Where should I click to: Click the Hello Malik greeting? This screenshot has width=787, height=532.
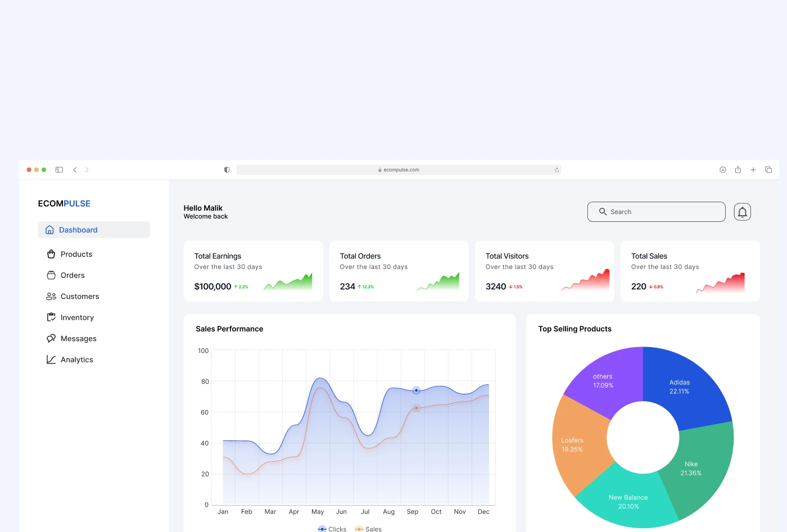pos(203,208)
